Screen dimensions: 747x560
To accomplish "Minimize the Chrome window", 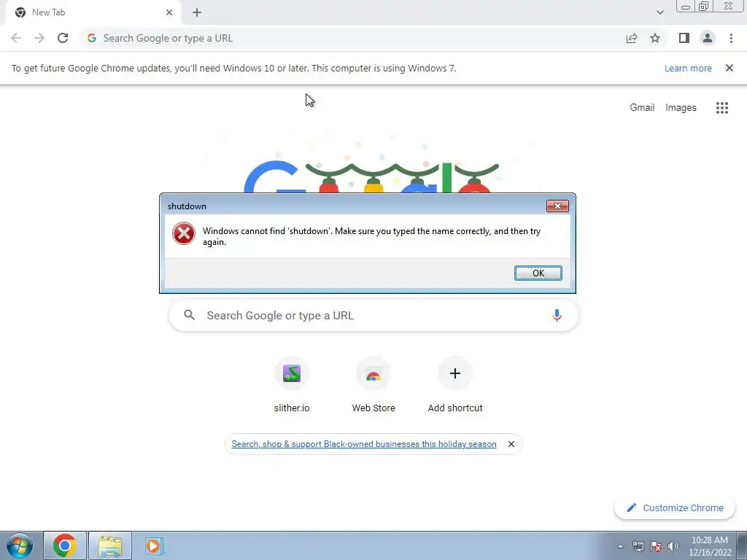I will point(686,6).
